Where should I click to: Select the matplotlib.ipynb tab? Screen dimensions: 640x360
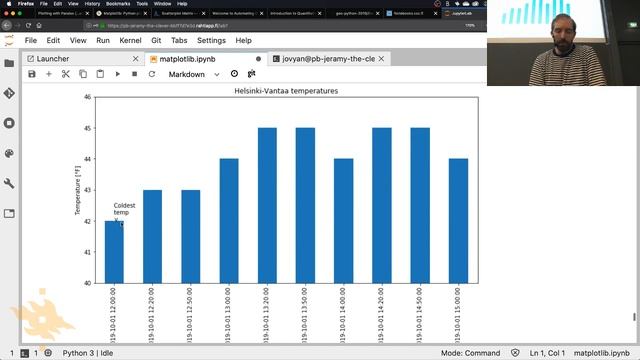click(x=206, y=59)
